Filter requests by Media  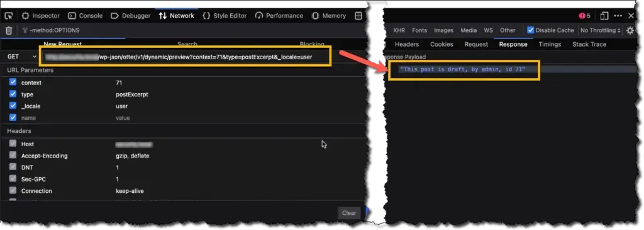[469, 30]
